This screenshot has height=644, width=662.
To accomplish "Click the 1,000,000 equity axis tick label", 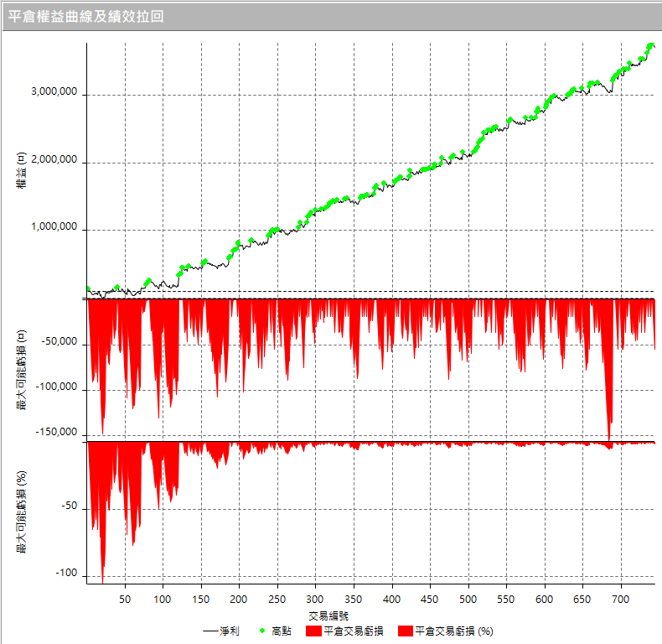I will pos(54,227).
